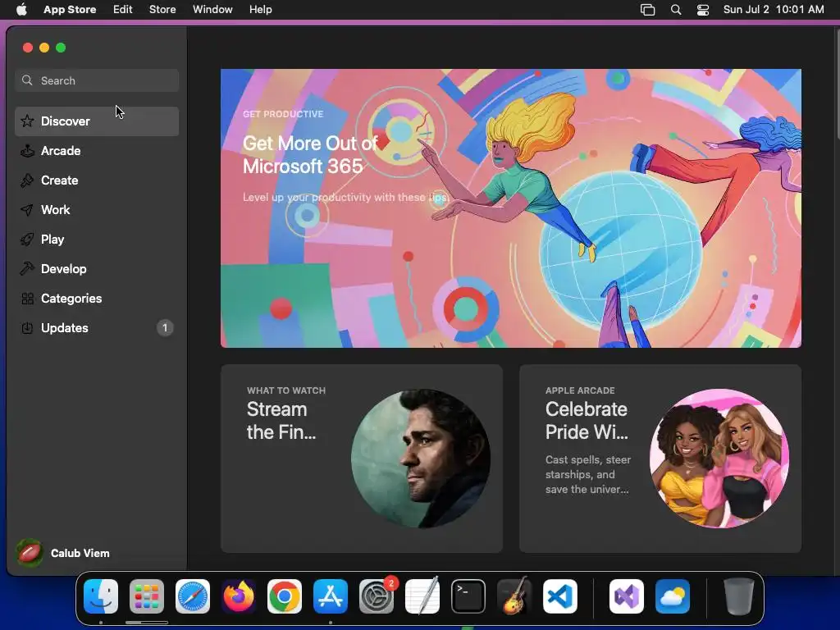Click the Work paper plane icon
Screen dimensions: 840x630
point(27,209)
